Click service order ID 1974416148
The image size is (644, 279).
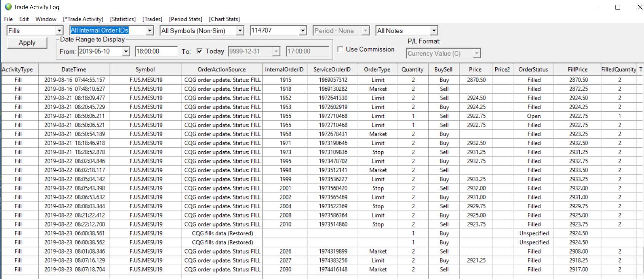point(333,269)
